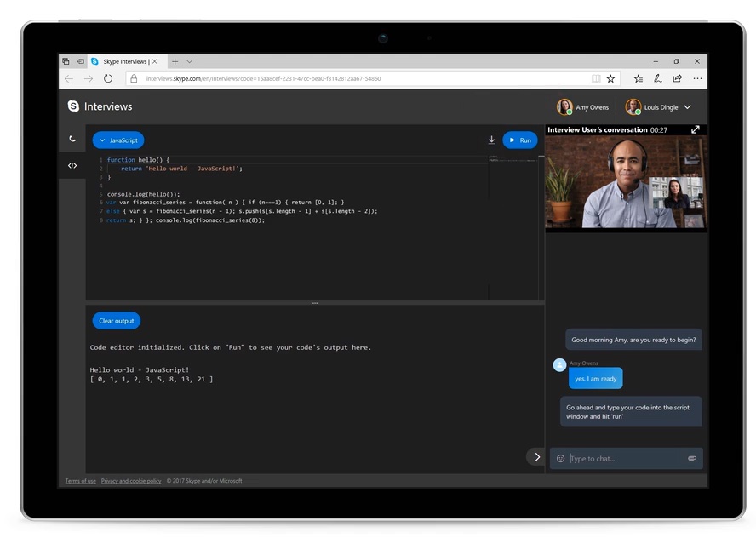Click the editor/output divider handle

pyautogui.click(x=315, y=303)
